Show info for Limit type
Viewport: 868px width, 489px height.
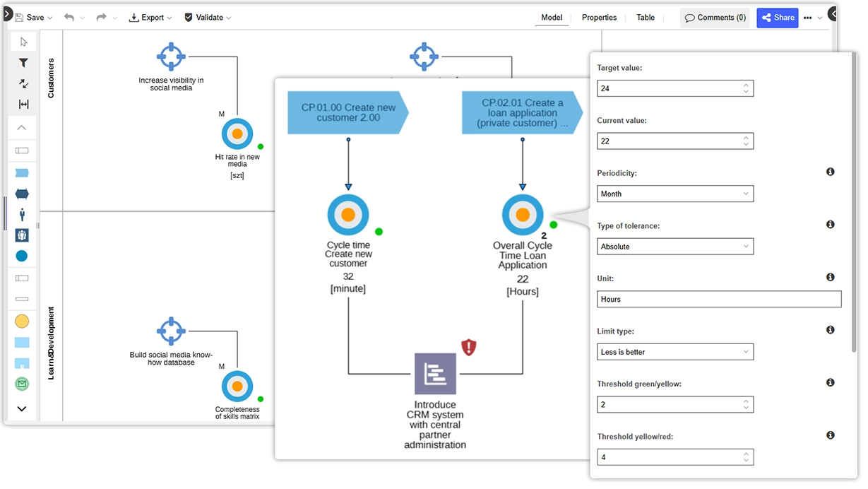click(x=831, y=329)
